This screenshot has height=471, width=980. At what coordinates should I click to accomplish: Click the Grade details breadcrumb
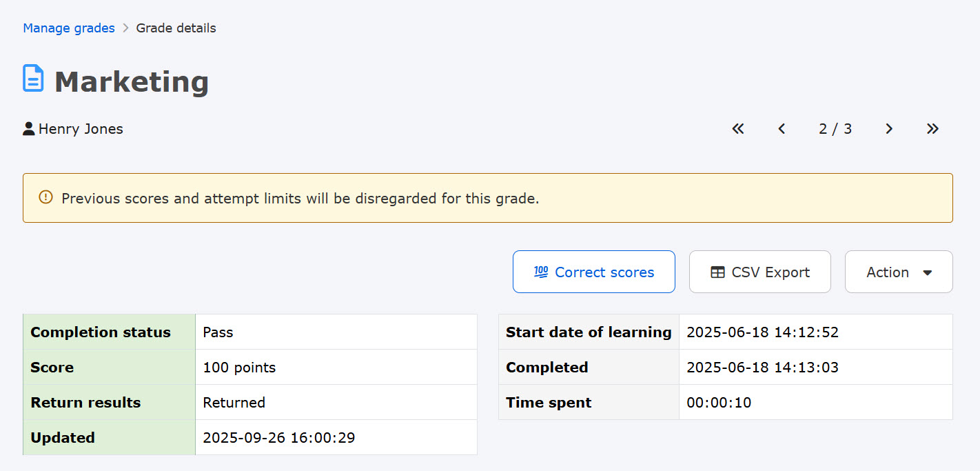tap(176, 28)
